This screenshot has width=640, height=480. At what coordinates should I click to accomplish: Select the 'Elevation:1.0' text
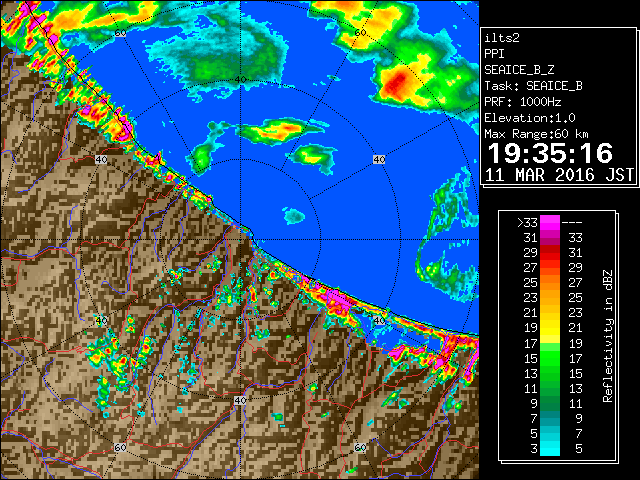click(530, 118)
